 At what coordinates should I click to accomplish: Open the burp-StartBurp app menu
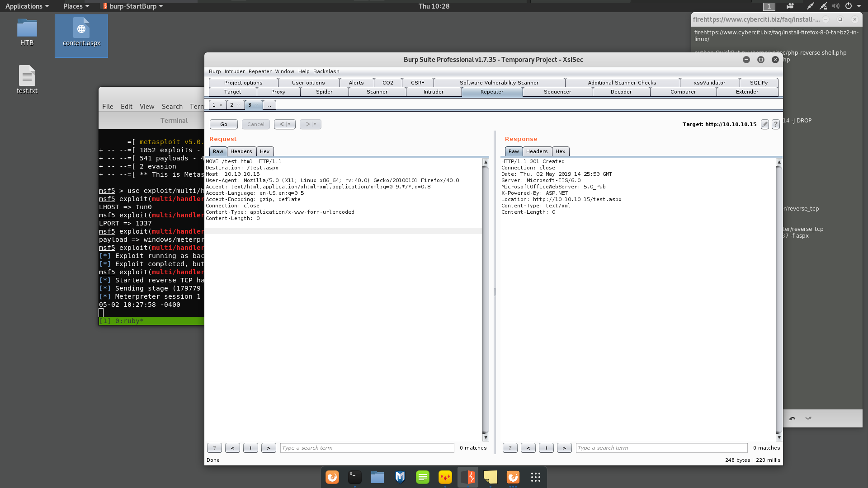(133, 6)
